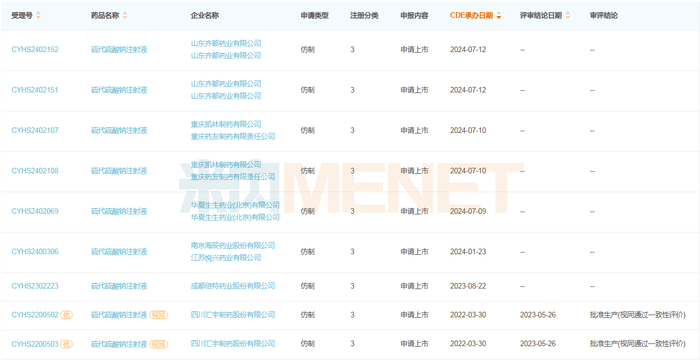Open 硫代硫酸钠注射液 in the CYHS2400306 row
700x360 pixels.
119,252
